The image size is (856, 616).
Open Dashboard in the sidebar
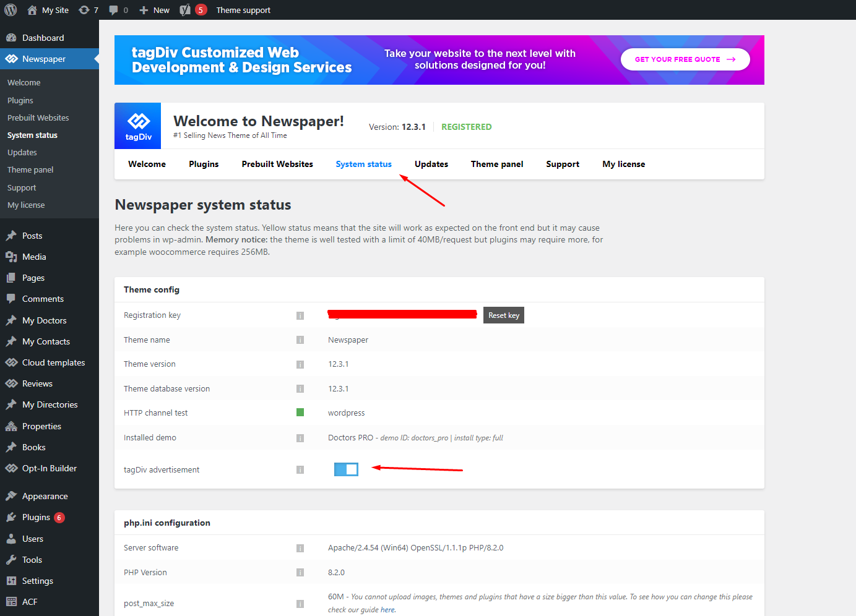50,38
